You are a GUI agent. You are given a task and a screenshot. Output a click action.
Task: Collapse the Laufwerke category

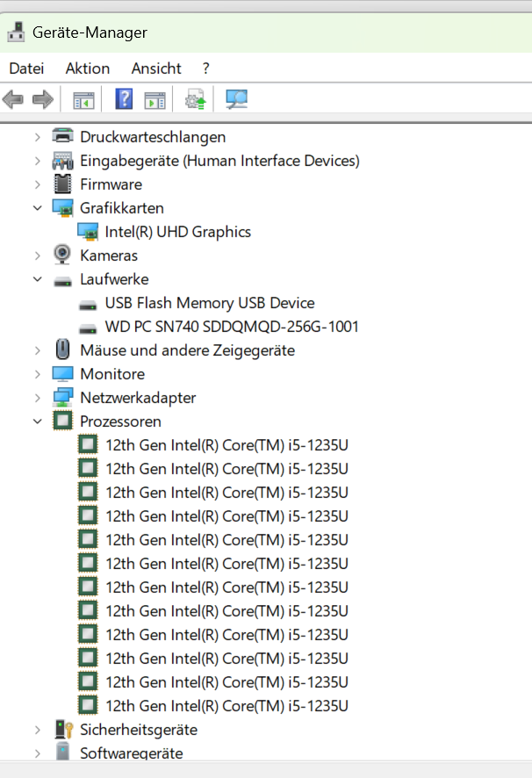(38, 279)
